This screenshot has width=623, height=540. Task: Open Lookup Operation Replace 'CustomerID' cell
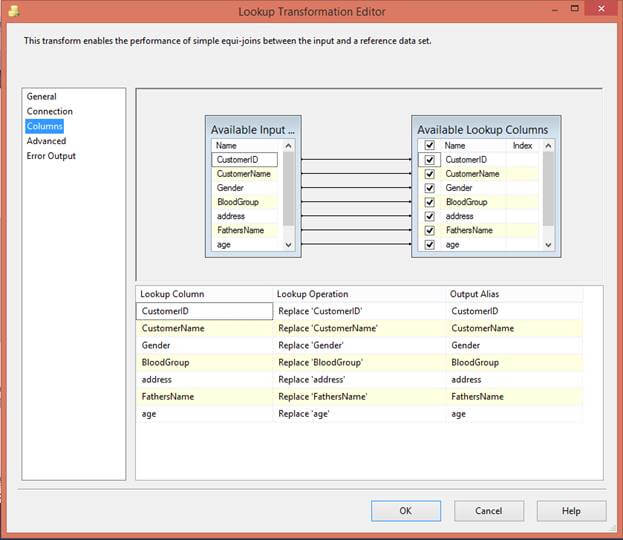click(x=360, y=311)
